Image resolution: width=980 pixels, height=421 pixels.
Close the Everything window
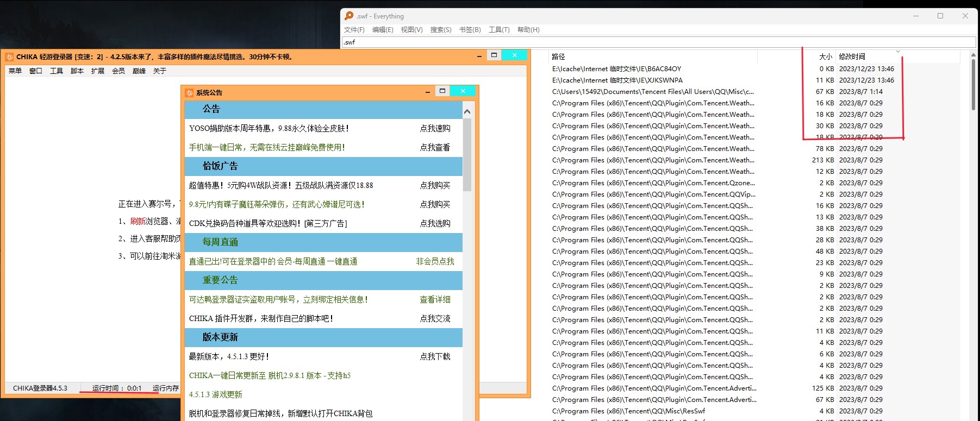point(965,16)
